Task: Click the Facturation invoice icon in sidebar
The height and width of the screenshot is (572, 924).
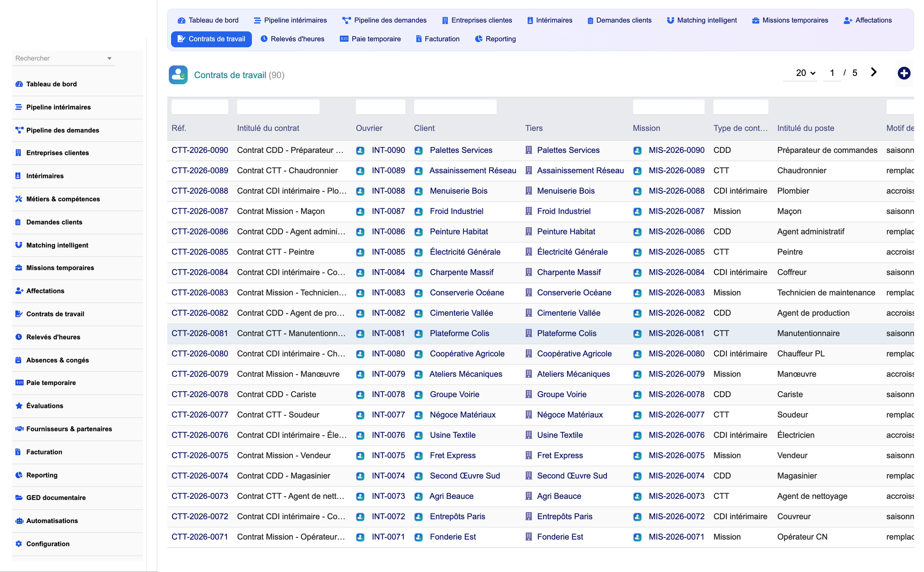Action: tap(19, 452)
